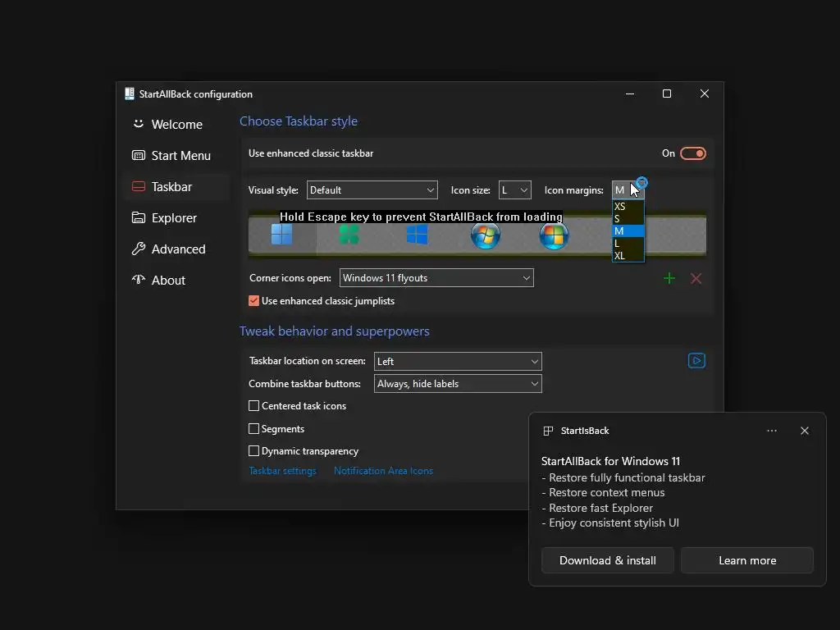Choose the green clover start button icon
Screen dimensions: 840x630
tap(349, 235)
